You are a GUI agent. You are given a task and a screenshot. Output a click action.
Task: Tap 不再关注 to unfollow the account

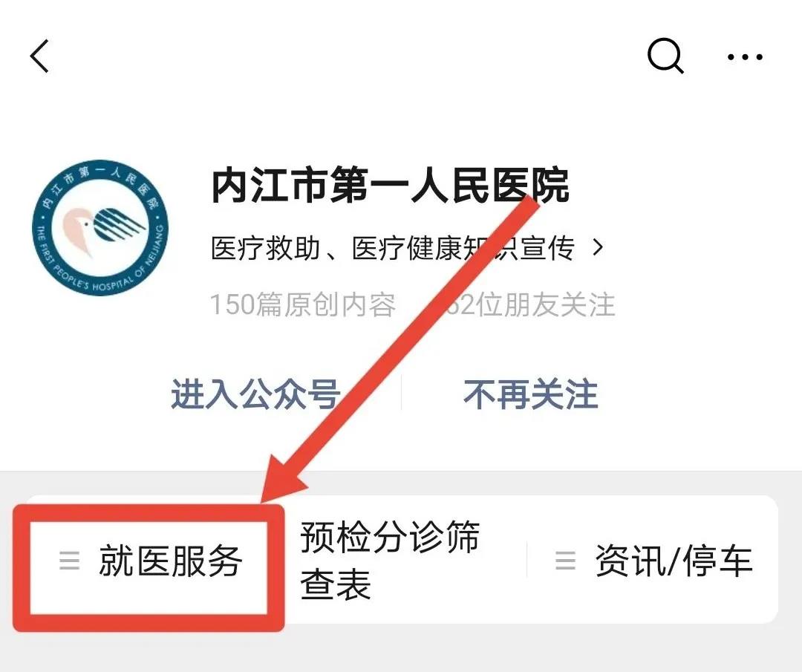coord(531,394)
